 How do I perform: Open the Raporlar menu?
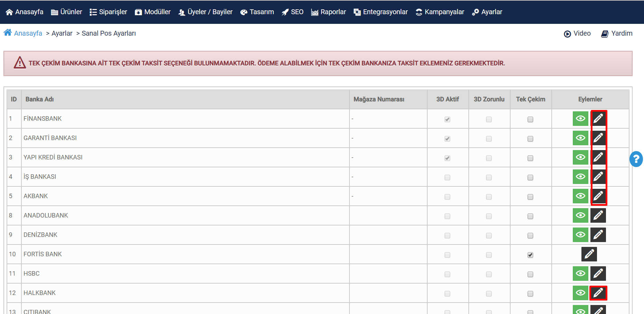tap(328, 12)
